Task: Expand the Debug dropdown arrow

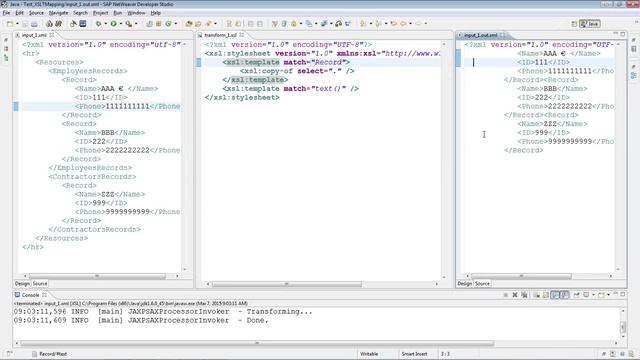Action: [x=105, y=24]
